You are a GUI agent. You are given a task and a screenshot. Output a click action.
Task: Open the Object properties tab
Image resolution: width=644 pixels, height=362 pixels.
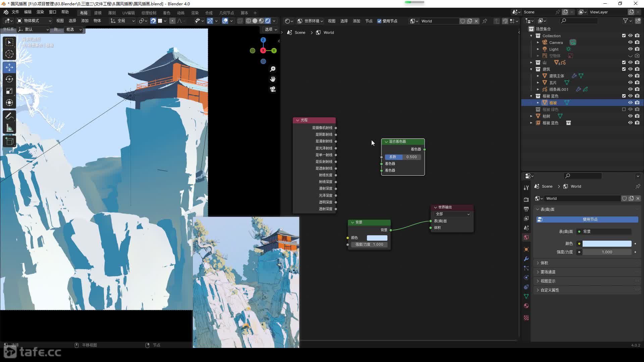tap(526, 249)
